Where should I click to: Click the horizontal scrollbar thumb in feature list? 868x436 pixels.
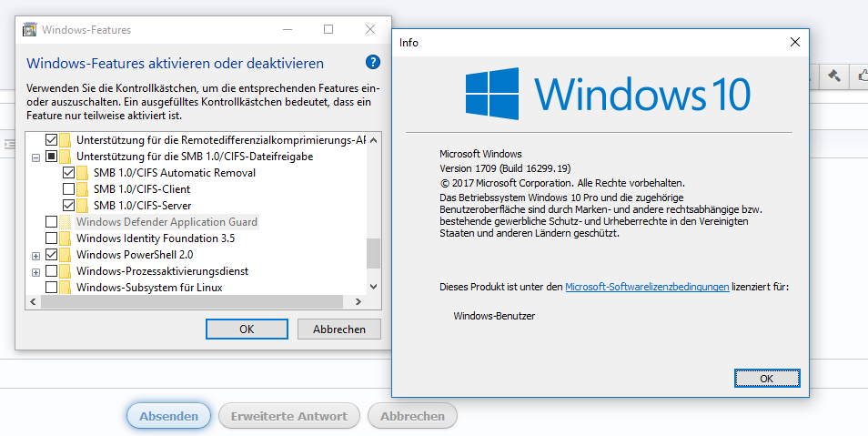(x=192, y=301)
